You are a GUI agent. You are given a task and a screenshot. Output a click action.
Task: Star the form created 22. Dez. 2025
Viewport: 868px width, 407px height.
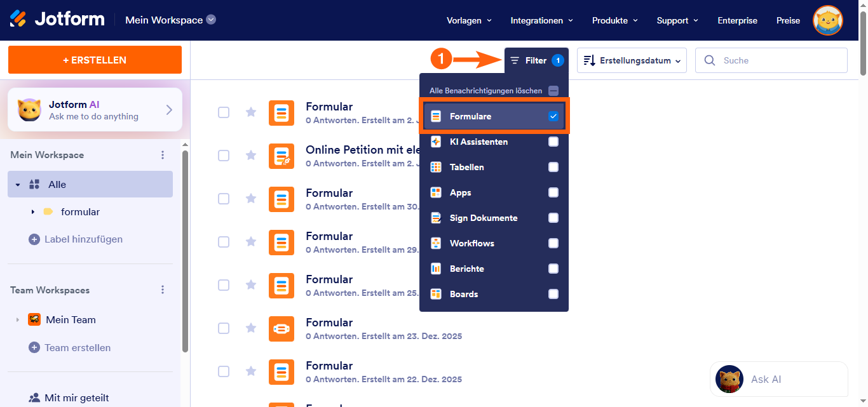pyautogui.click(x=251, y=371)
